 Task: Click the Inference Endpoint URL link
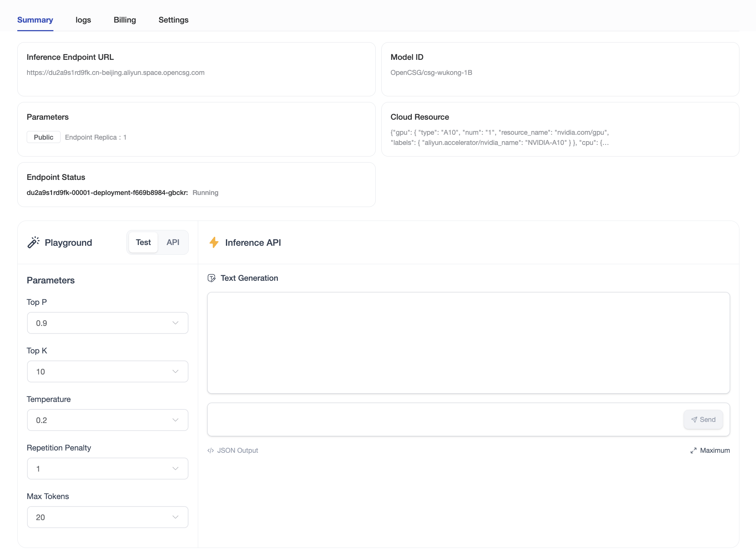115,73
